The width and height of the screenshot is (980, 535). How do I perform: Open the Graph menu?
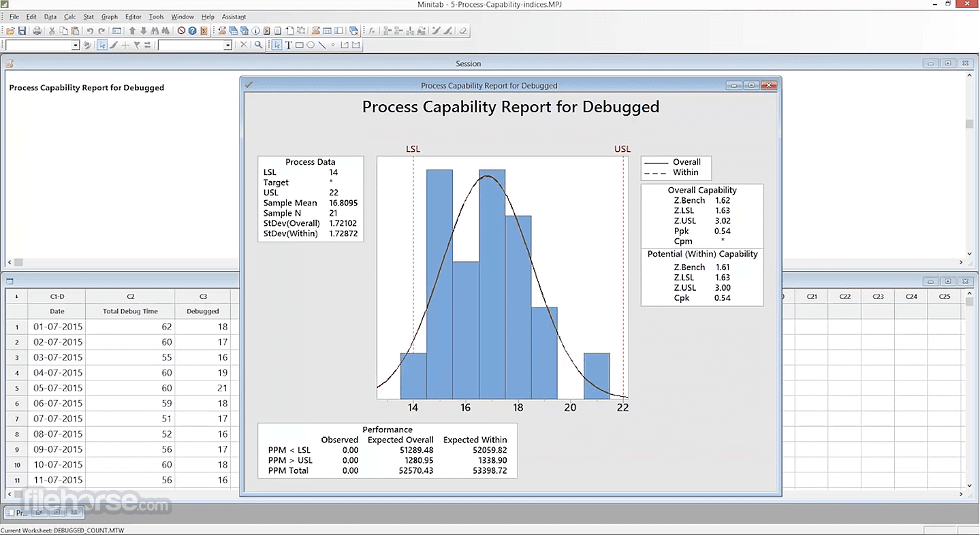[x=110, y=16]
